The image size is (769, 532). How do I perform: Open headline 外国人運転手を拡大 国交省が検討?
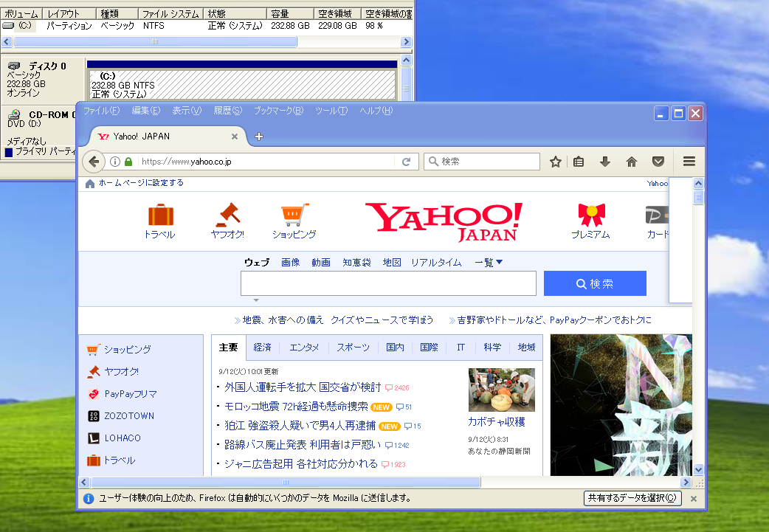tap(303, 387)
